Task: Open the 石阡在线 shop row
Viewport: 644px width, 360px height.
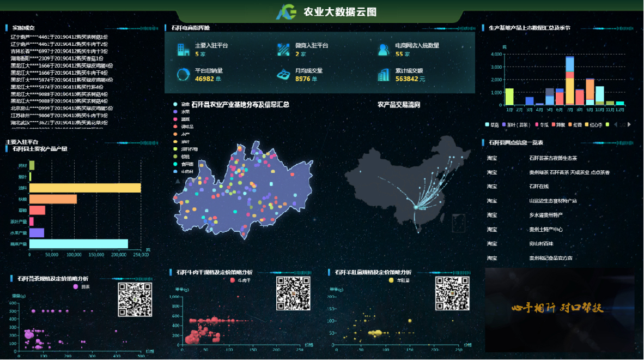Action: (539, 187)
